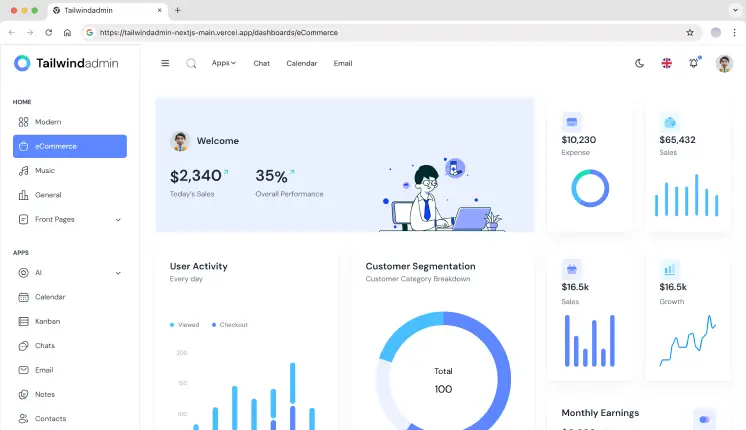746x430 pixels.
Task: Click the browser home button
Action: coord(67,32)
